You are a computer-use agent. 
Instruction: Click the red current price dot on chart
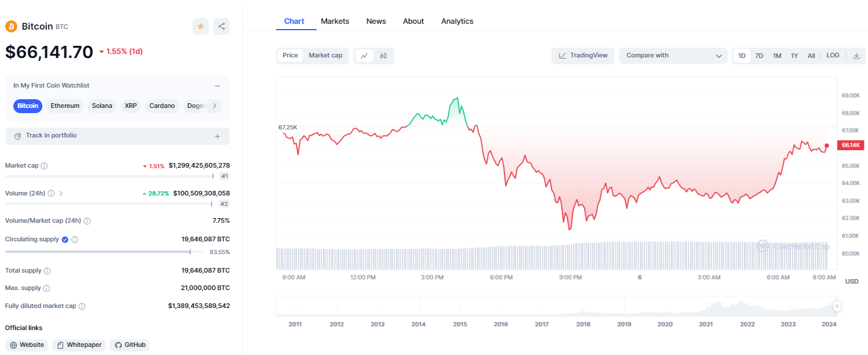click(x=827, y=146)
